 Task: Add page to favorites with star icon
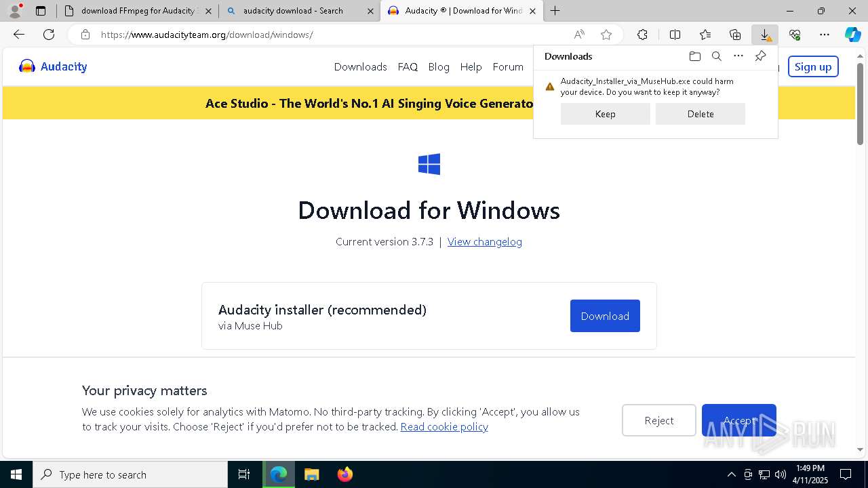tap(606, 35)
